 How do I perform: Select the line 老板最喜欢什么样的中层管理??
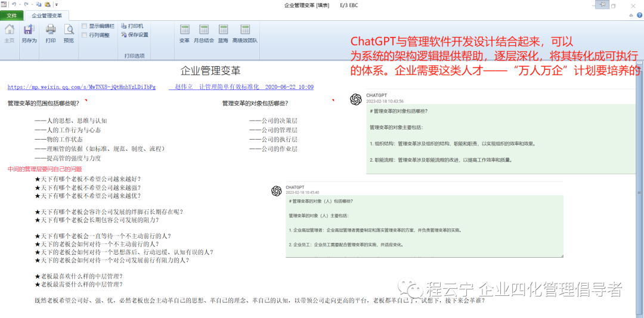(x=79, y=276)
